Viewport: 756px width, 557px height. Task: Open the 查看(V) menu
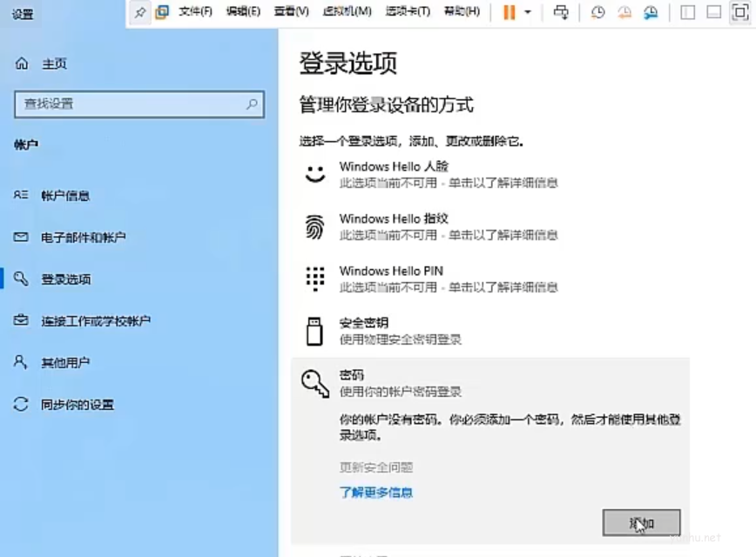click(x=291, y=12)
